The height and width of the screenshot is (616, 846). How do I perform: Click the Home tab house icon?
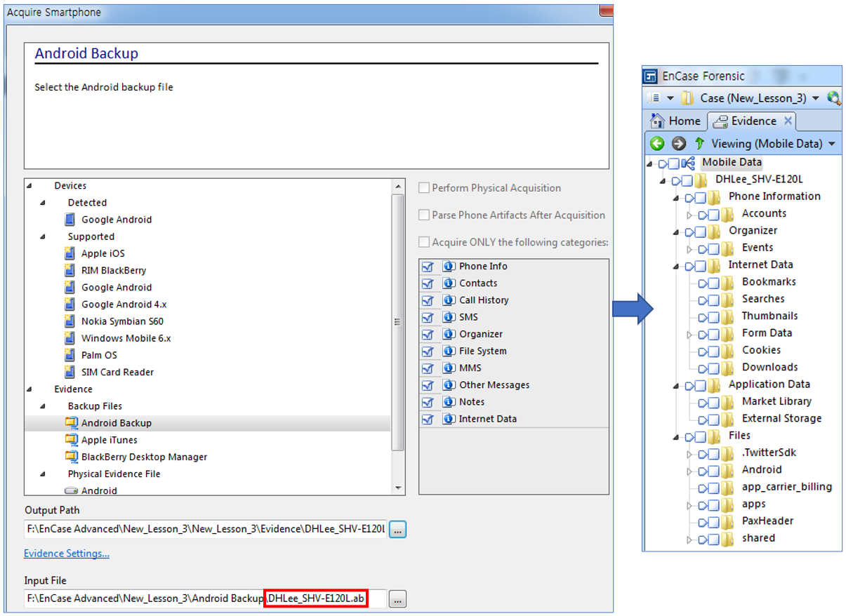[x=658, y=121]
